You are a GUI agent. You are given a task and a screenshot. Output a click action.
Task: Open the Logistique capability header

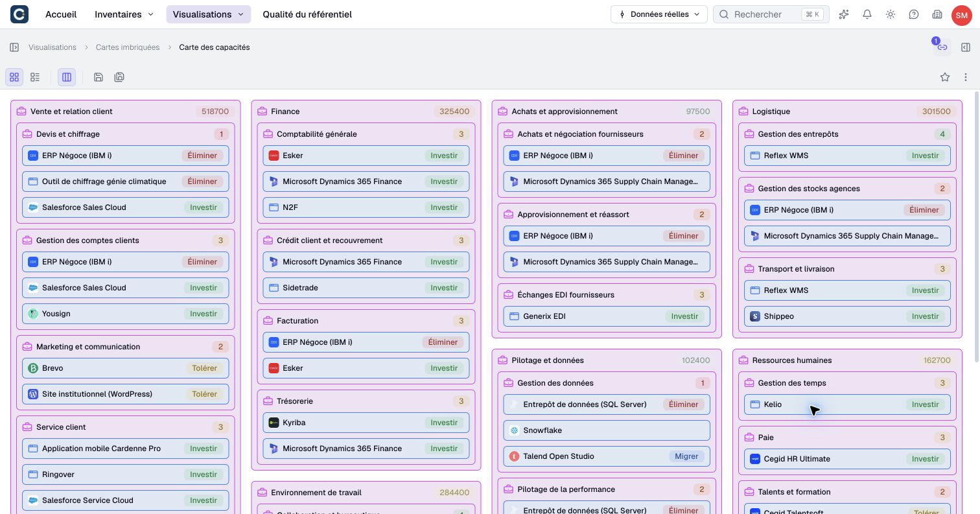click(x=847, y=111)
